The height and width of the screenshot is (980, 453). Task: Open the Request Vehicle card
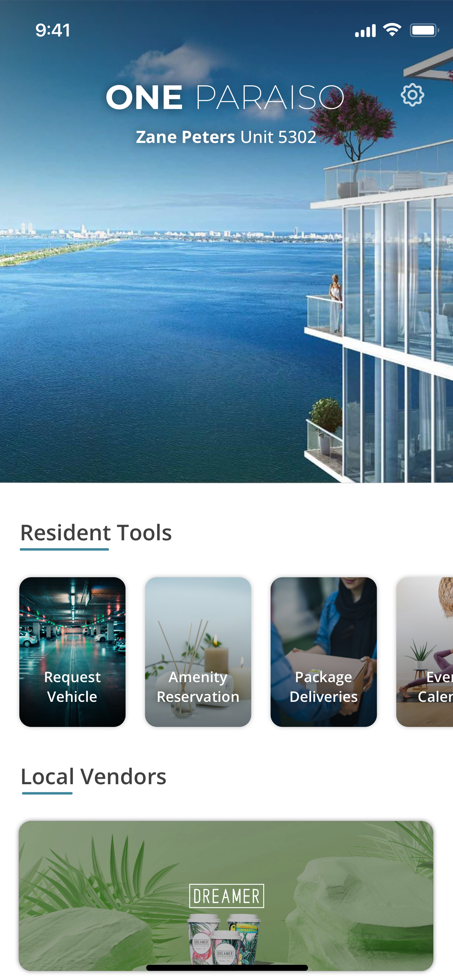coord(72,652)
